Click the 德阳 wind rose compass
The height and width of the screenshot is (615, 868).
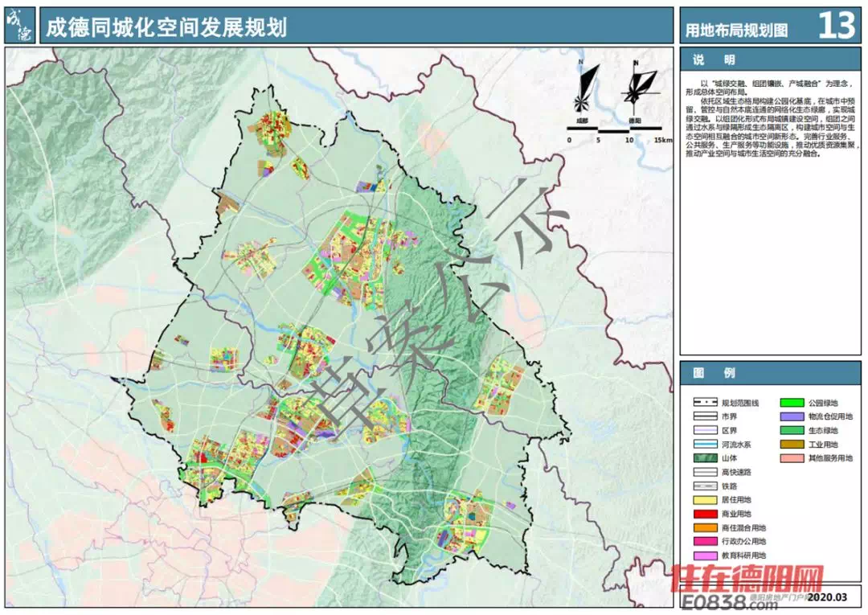pos(639,88)
